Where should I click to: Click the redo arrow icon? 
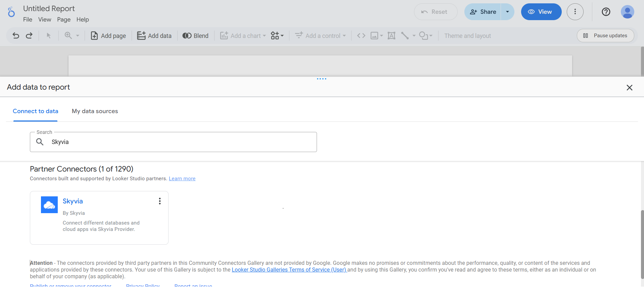[29, 36]
